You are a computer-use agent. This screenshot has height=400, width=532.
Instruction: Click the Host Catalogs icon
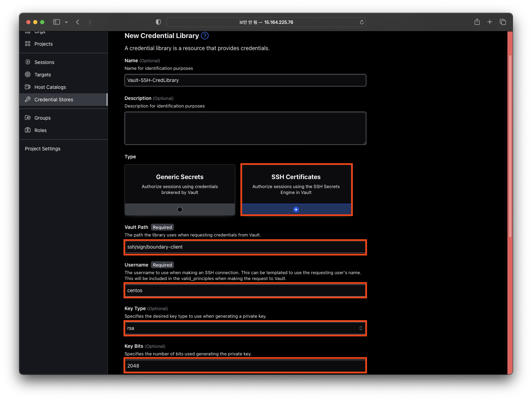click(x=28, y=87)
